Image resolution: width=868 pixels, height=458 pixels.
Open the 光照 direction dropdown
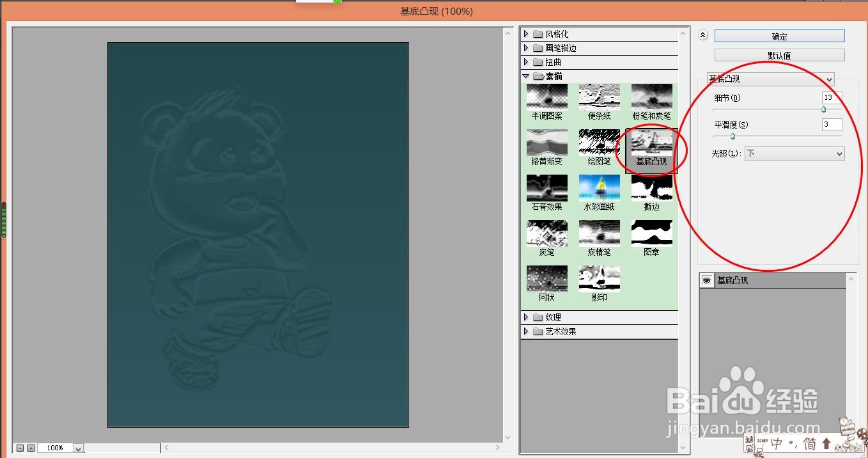pos(794,154)
